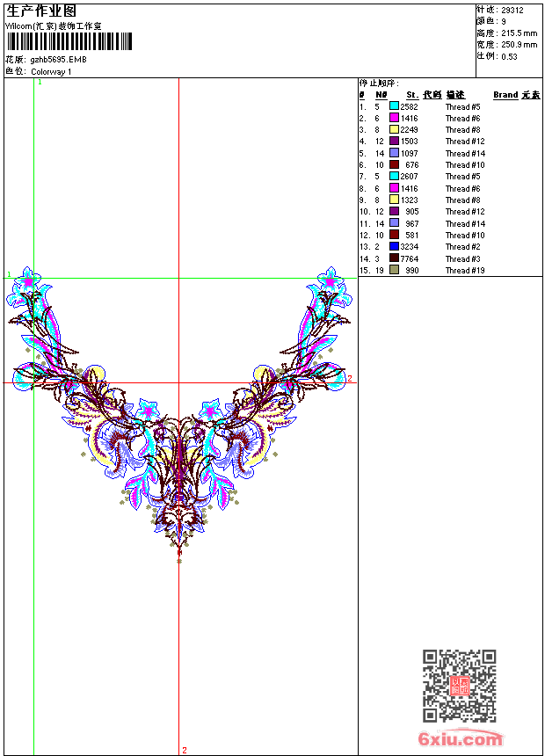This screenshot has height=756, width=545.
Task: Click the stitch count 7764
Action: tap(410, 259)
